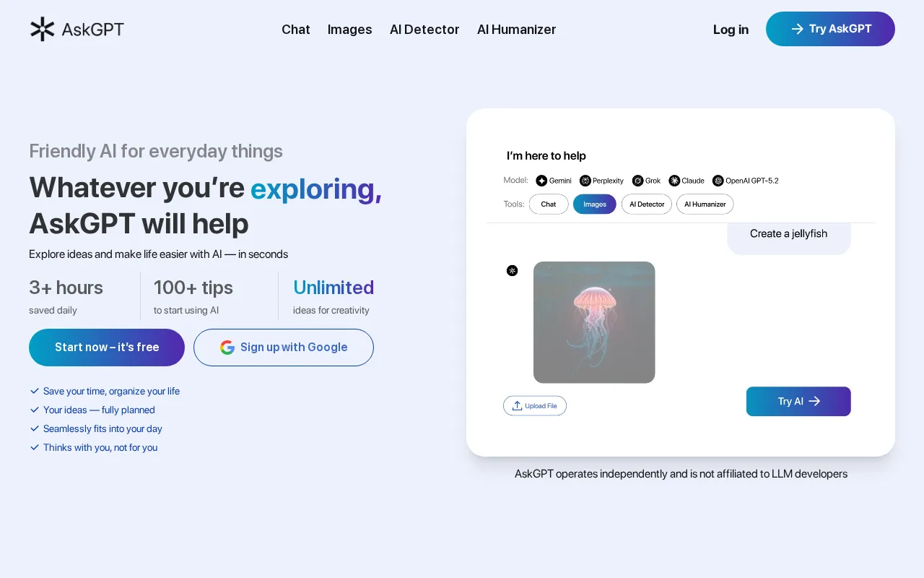
Task: Select the Chat tool pill
Action: 549,204
